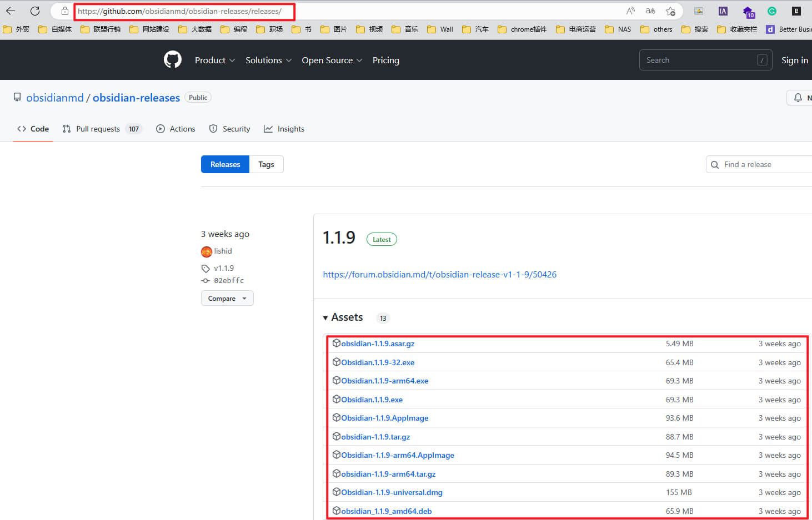
Task: Switch to the Security tab
Action: (230, 129)
